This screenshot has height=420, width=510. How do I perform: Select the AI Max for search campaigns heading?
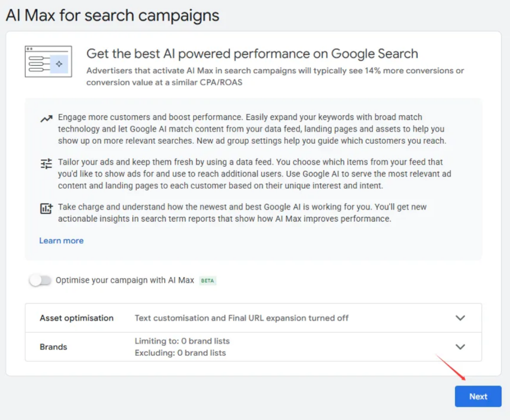pyautogui.click(x=112, y=15)
